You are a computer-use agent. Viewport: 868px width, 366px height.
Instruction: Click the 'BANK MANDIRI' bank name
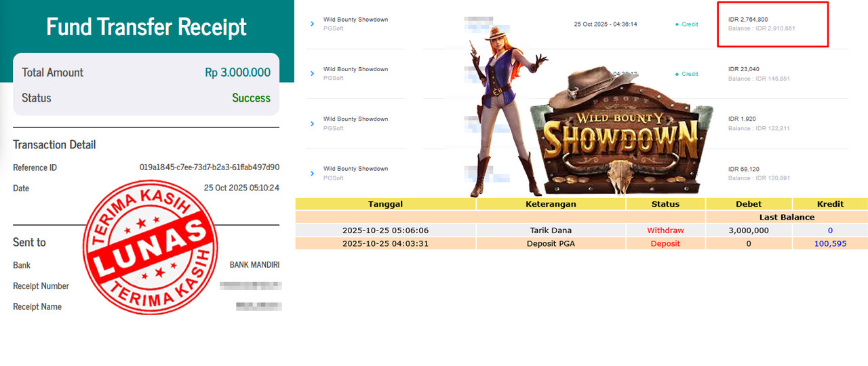[x=254, y=265]
